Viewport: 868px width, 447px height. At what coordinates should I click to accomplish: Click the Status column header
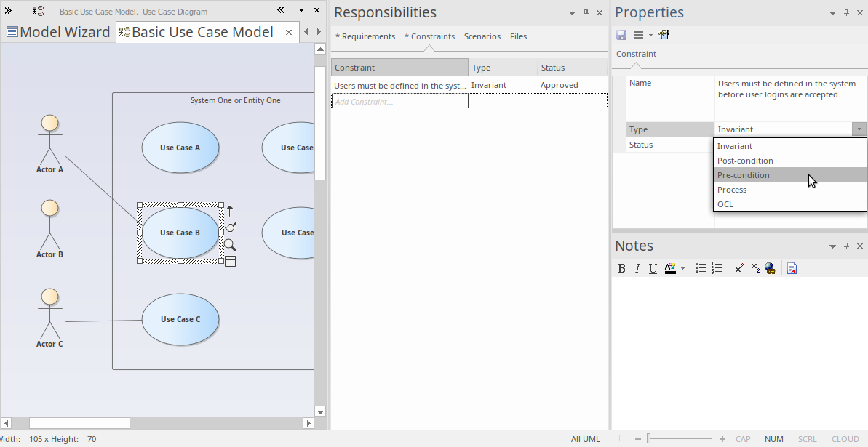[571, 68]
